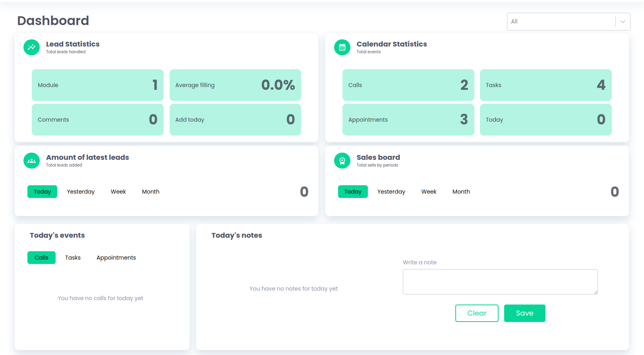Open the Average filling statistic tile
The image size is (644, 355).
(235, 85)
